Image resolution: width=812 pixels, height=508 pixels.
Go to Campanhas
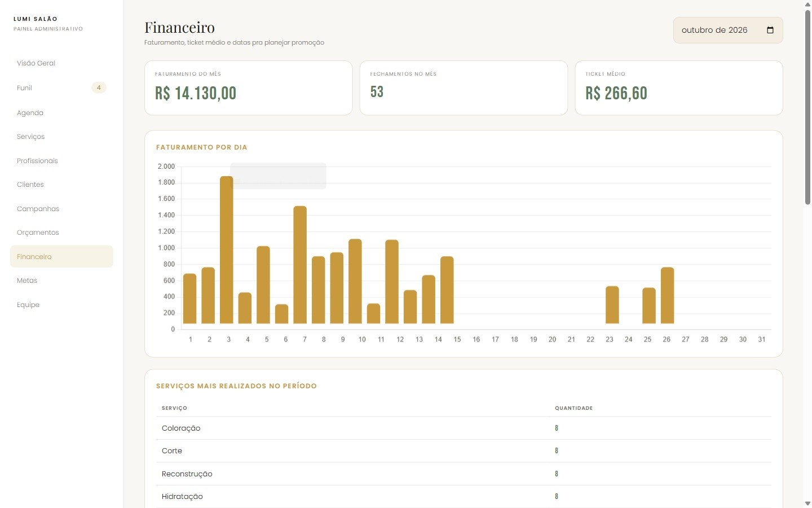coord(61,209)
